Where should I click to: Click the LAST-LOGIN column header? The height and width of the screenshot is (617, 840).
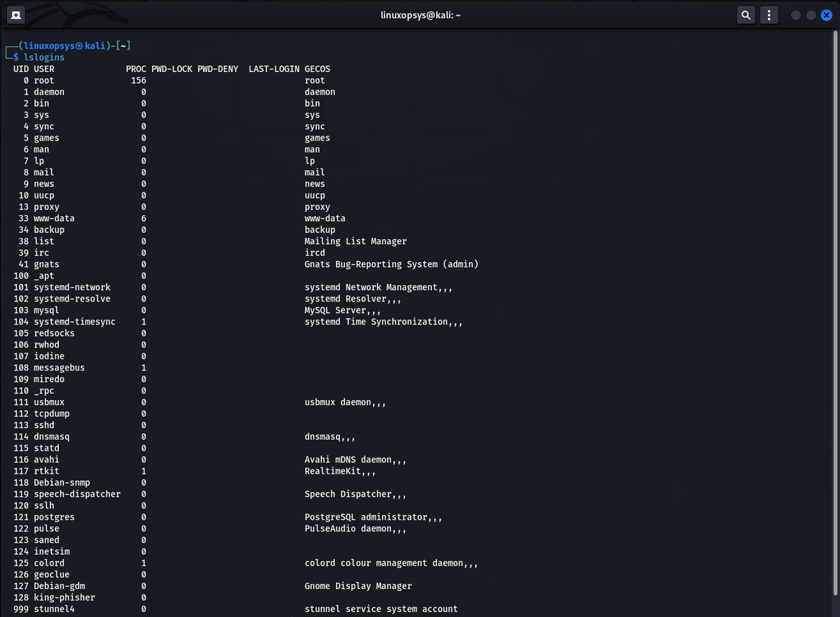tap(274, 69)
